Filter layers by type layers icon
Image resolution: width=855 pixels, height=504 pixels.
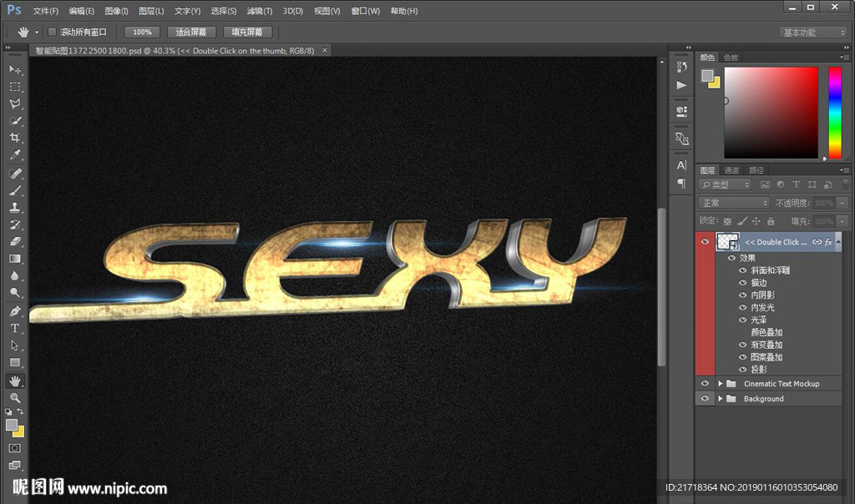click(x=796, y=184)
